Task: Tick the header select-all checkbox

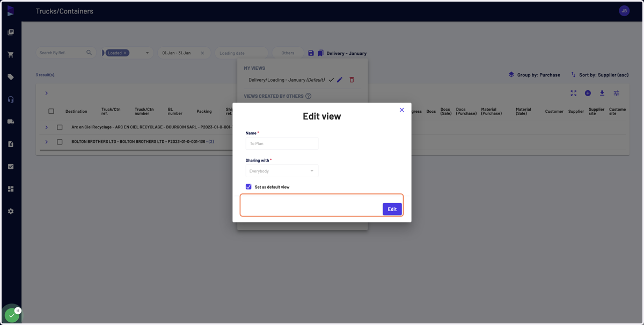Action: click(51, 111)
